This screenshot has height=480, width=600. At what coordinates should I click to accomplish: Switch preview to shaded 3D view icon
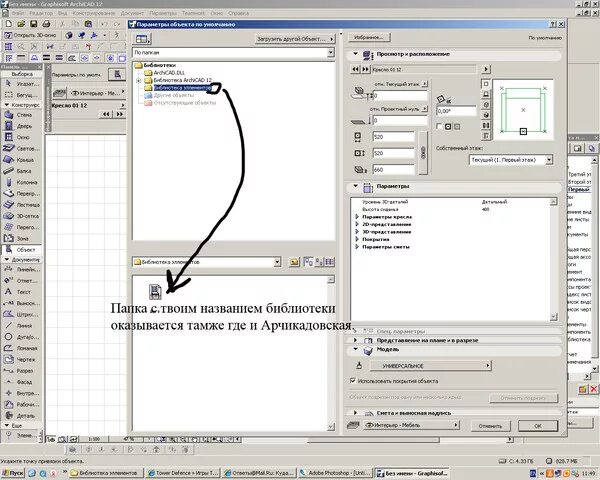click(x=486, y=115)
